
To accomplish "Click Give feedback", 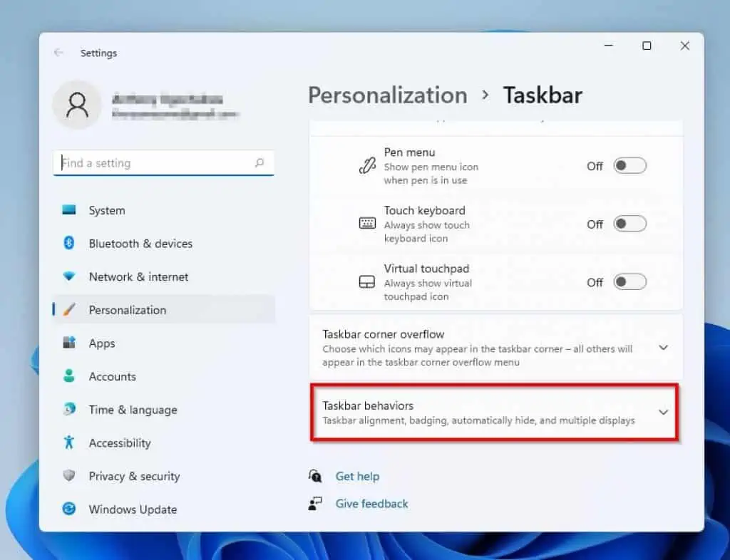I will click(371, 503).
